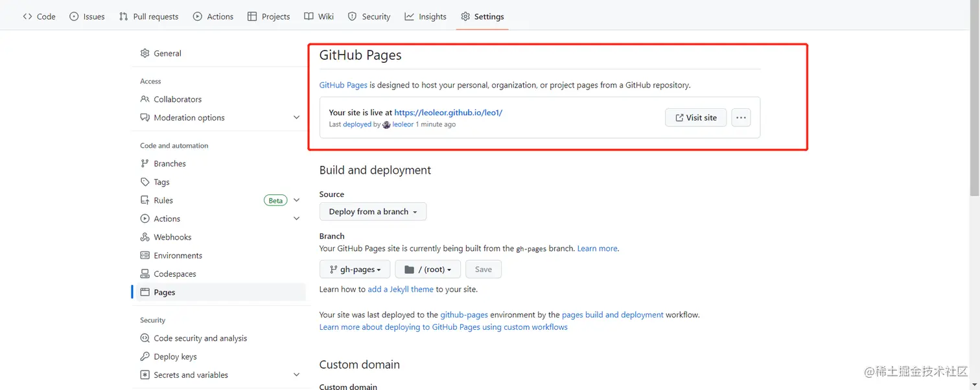The width and height of the screenshot is (980, 390).
Task: Open the live site URL leoleor.github.io/leo1
Action: click(x=449, y=112)
